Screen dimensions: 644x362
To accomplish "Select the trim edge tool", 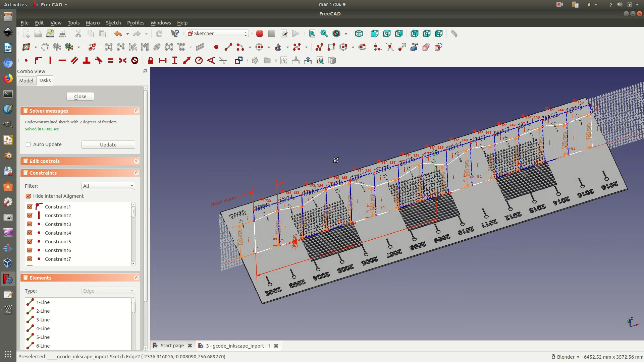I will [x=390, y=47].
